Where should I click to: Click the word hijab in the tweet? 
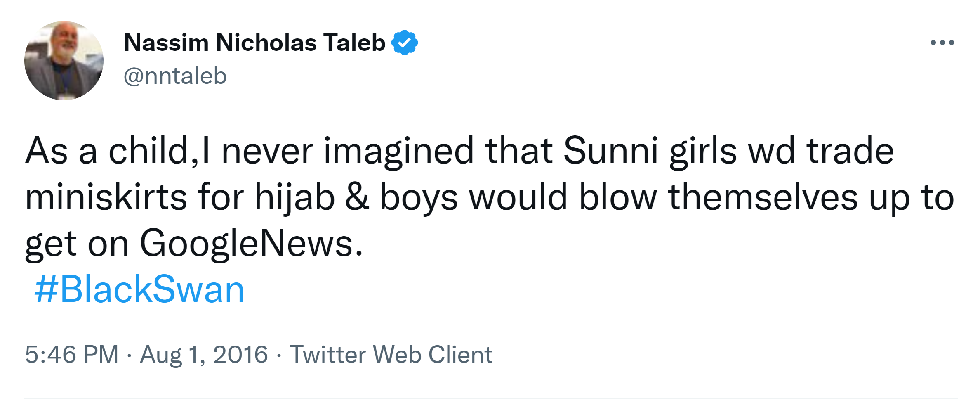point(294,197)
